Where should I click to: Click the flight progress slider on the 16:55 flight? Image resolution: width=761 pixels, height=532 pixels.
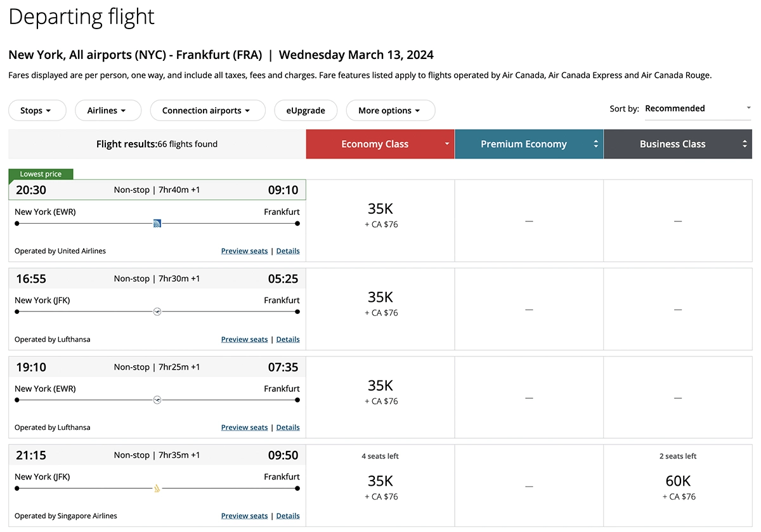point(157,311)
